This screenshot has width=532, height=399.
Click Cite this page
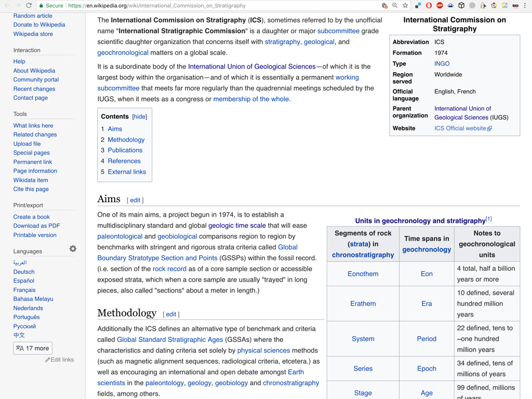(x=31, y=189)
